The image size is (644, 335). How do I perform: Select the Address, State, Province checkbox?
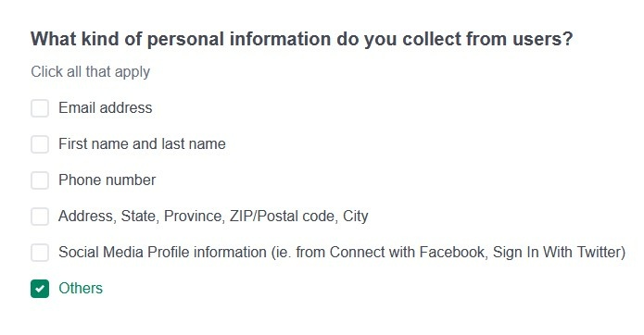tap(40, 217)
